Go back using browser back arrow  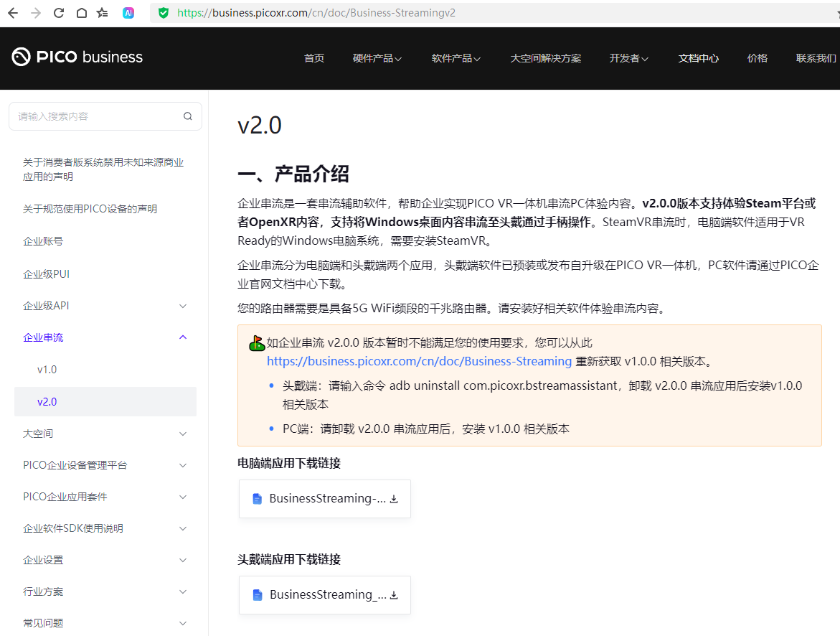(x=13, y=13)
